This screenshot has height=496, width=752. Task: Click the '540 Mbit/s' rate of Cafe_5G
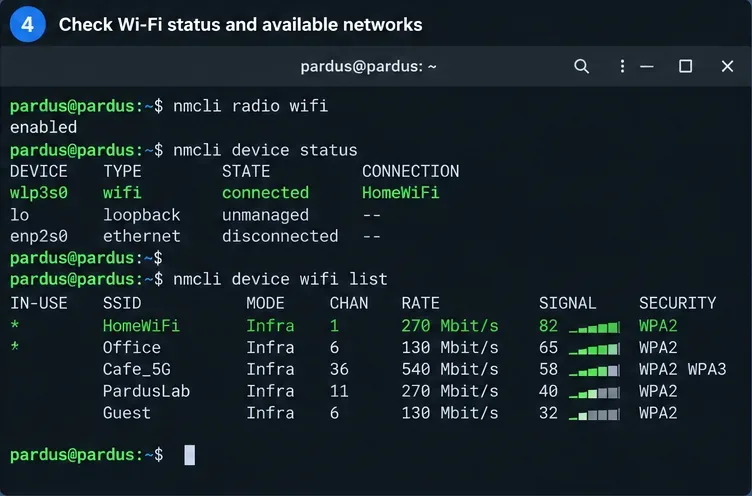tap(450, 369)
